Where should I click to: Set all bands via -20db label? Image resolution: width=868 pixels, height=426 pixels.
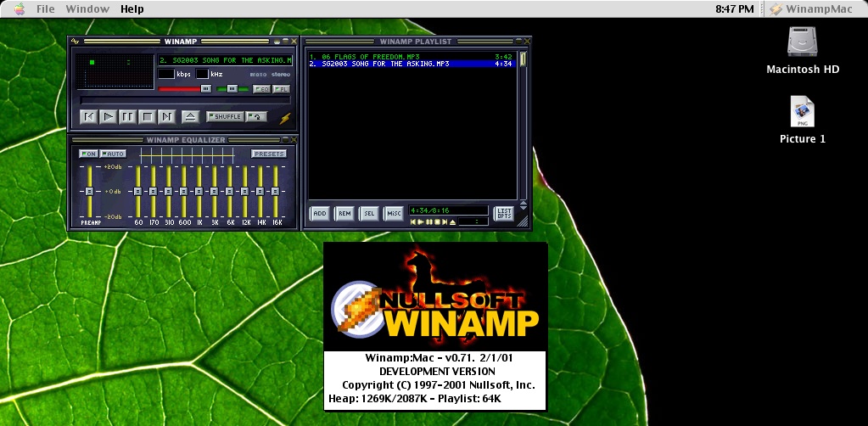(112, 216)
